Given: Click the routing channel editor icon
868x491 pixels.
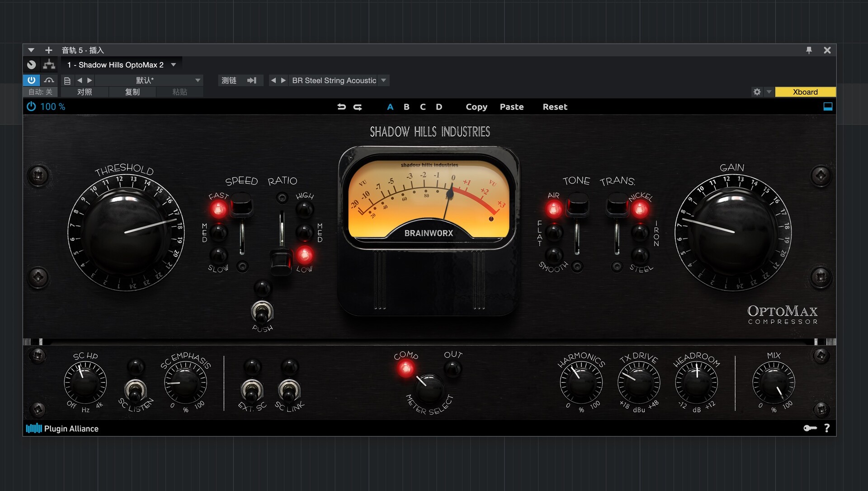Looking at the screenshot, I should coord(49,65).
